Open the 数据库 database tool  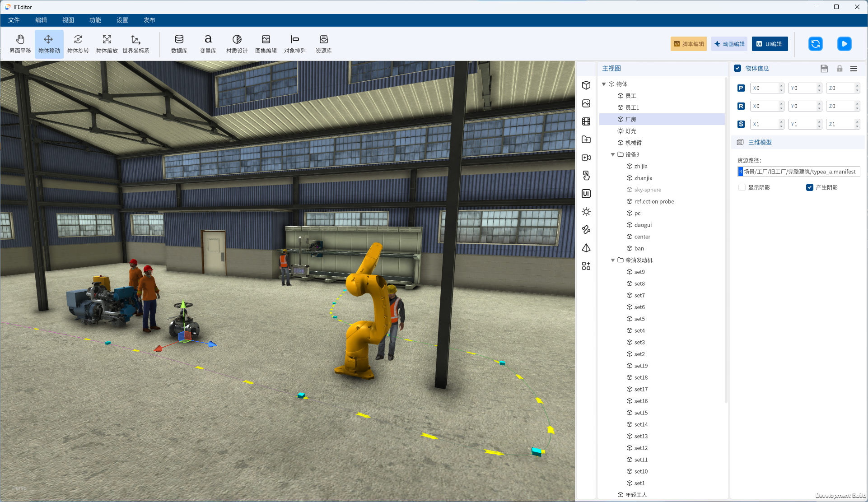[179, 44]
